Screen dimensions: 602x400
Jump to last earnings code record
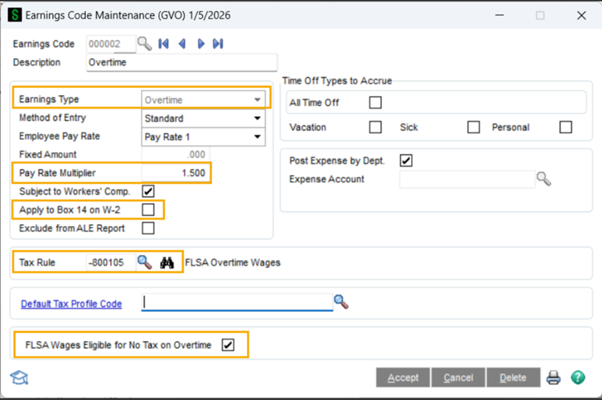point(217,44)
